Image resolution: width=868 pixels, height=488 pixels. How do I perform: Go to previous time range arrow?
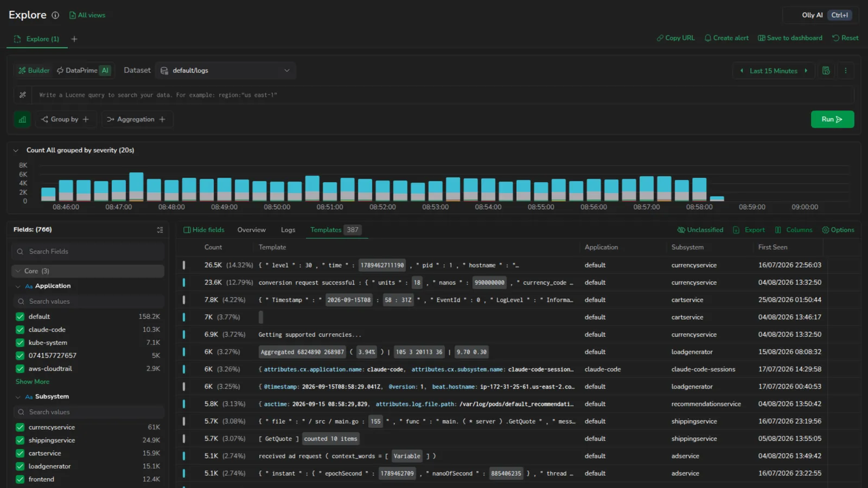click(x=742, y=70)
